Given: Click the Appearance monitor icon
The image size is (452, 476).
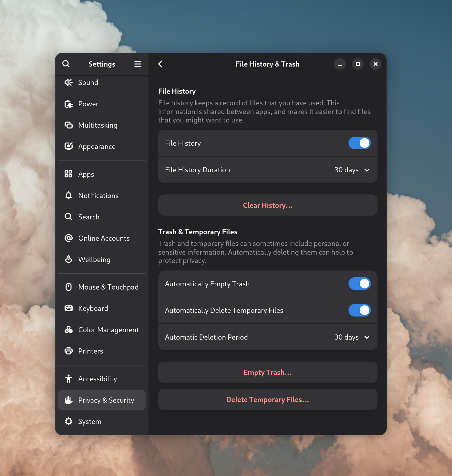Looking at the screenshot, I should (x=68, y=146).
